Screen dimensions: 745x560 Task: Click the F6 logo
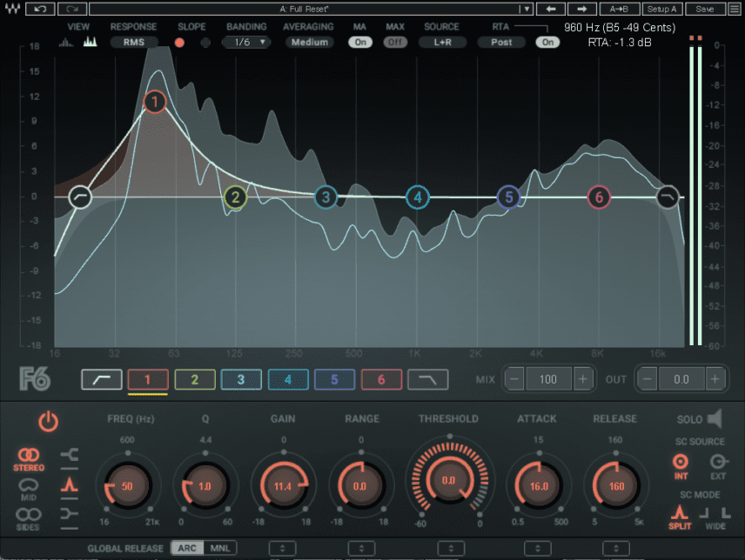pyautogui.click(x=35, y=379)
